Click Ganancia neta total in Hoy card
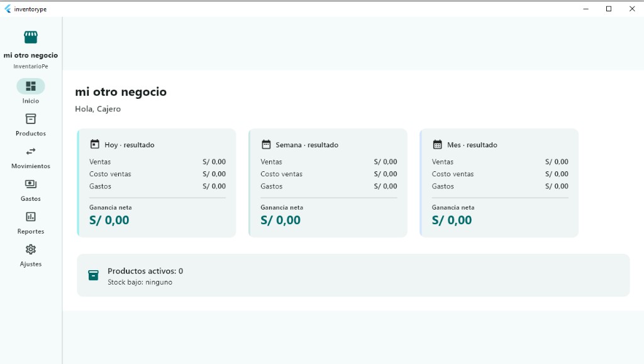 pos(109,220)
